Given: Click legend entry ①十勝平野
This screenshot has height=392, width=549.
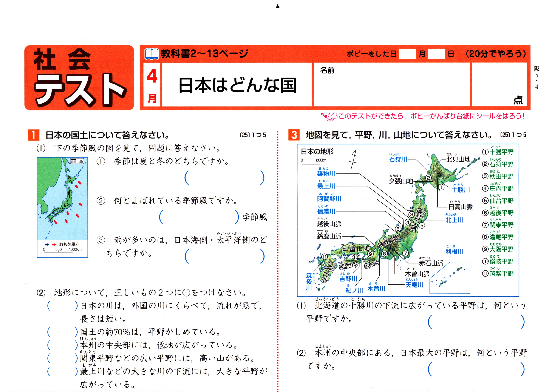Looking at the screenshot, I should point(498,151).
